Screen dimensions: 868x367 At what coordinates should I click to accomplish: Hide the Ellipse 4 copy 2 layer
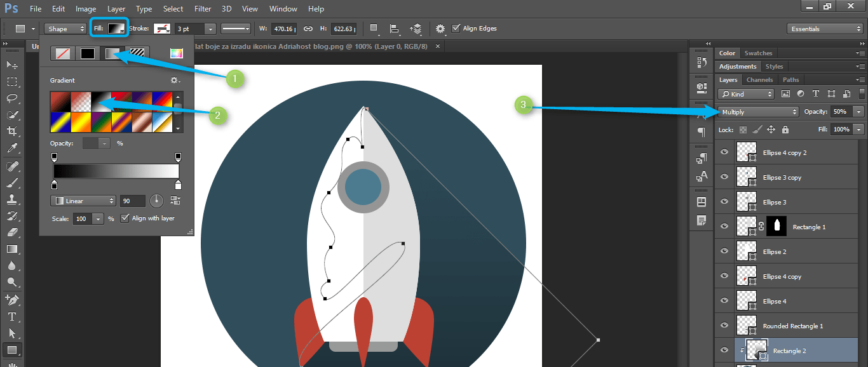pyautogui.click(x=724, y=152)
